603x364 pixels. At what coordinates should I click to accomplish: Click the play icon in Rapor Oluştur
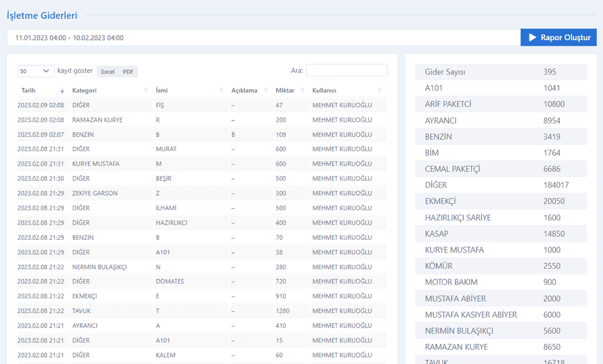[x=533, y=37]
